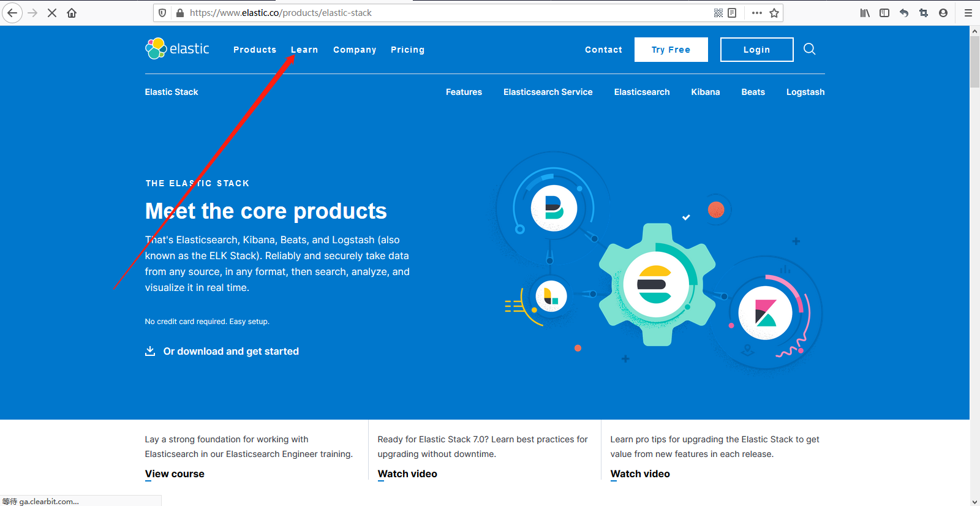Go to the Features tab
Screen dimensions: 980x506
[464, 92]
